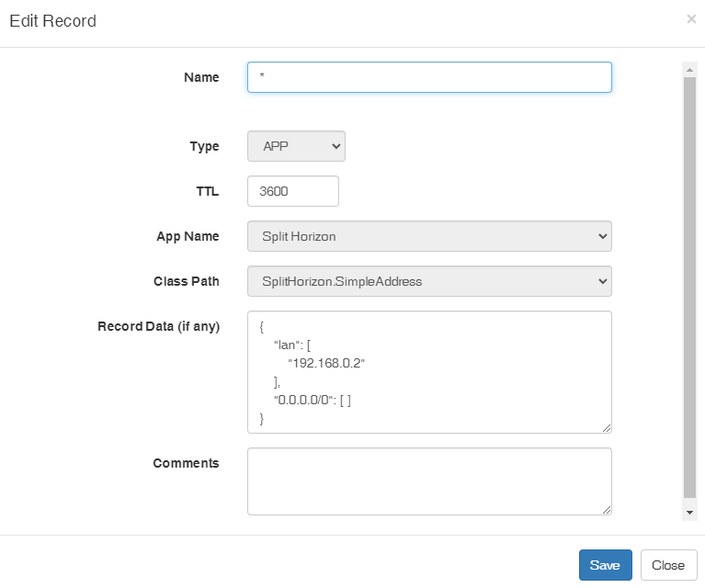Image resolution: width=705 pixels, height=588 pixels.
Task: Click the TTL label
Action: coord(208,191)
